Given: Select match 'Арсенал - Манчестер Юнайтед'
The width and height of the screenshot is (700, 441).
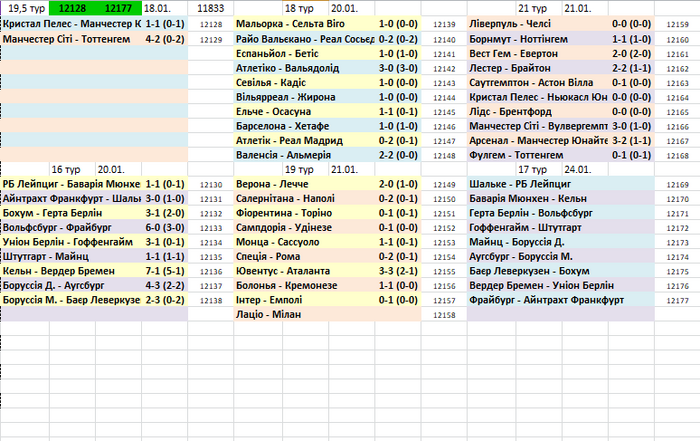Looking at the screenshot, I should pyautogui.click(x=538, y=141).
